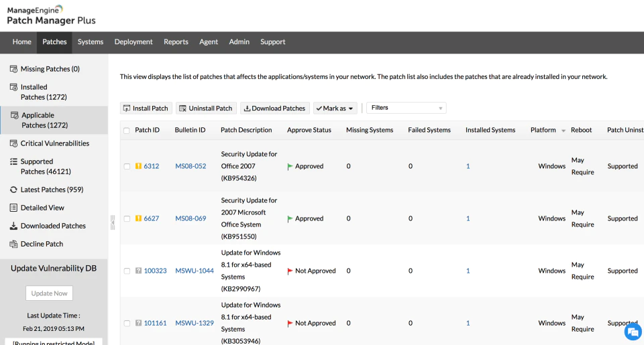Collapse the sidebar using the splitter handle
The image size is (644, 345).
pos(113,222)
